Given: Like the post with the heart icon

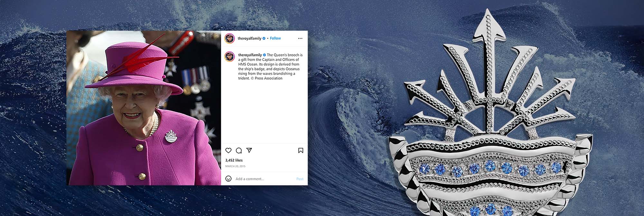Looking at the screenshot, I should pos(228,151).
